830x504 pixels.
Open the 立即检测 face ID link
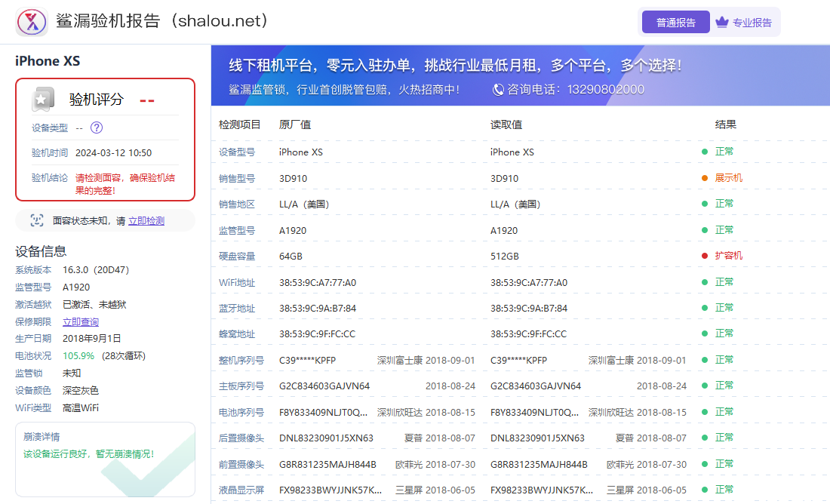[x=146, y=221]
